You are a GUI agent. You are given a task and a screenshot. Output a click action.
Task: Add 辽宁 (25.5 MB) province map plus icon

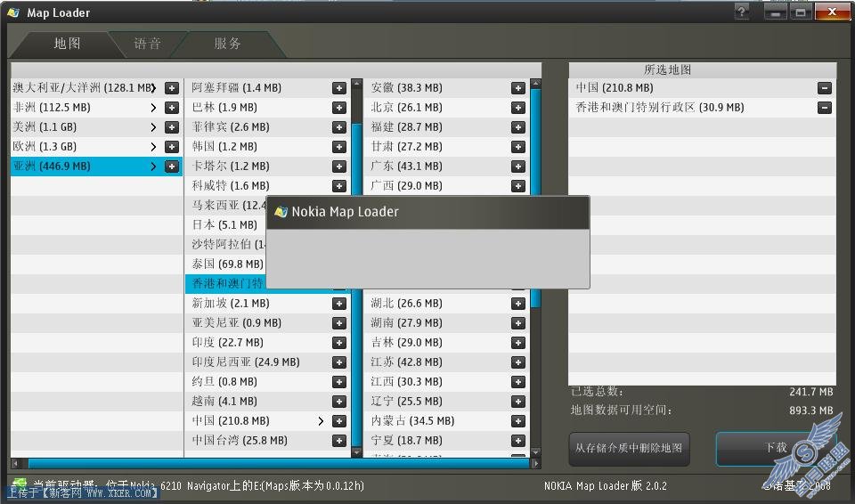[x=518, y=402]
